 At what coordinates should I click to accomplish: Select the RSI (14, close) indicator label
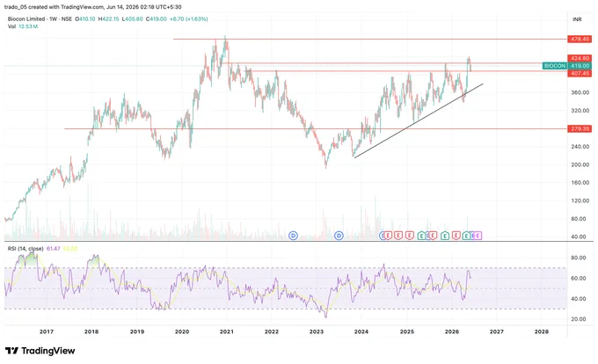coord(26,249)
